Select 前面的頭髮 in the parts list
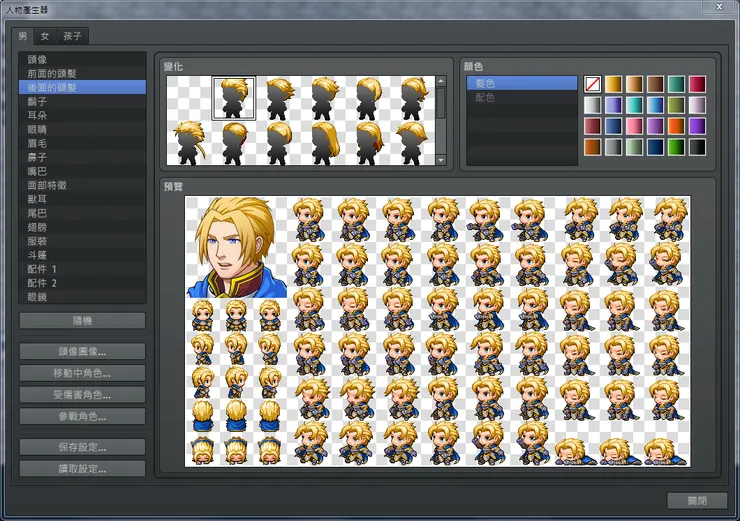The width and height of the screenshot is (740, 521). [x=82, y=74]
